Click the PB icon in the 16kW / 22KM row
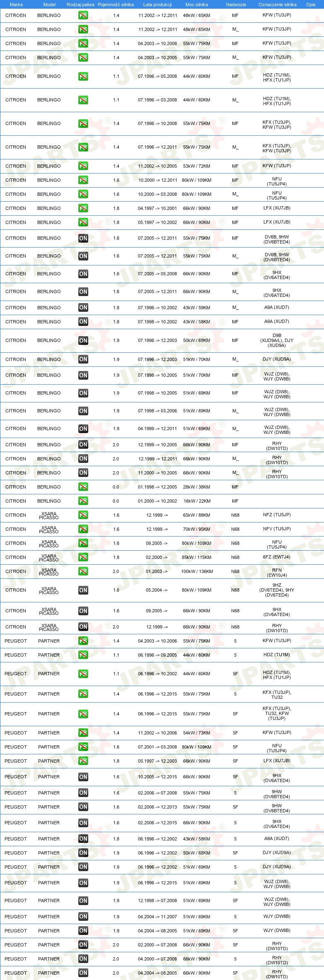 pos(83,501)
